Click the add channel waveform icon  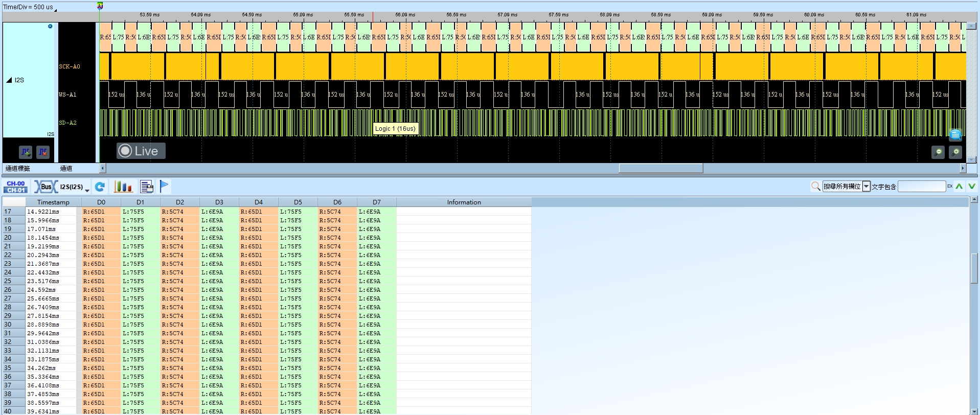click(26, 152)
